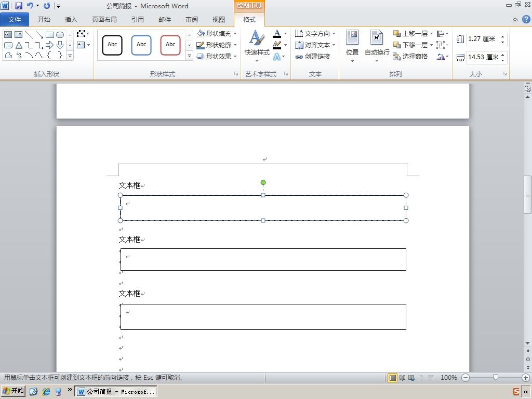The width and height of the screenshot is (532, 399).
Task: Open the Group objects menu icon
Action: 443,45
